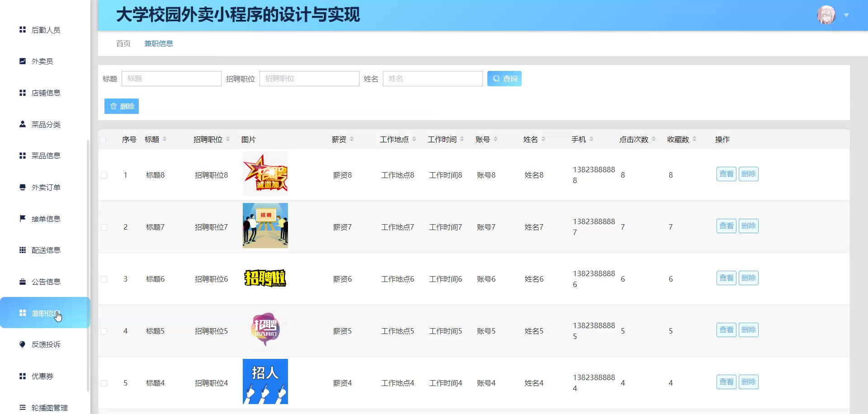
Task: Click the 公告信息 briefcase icon in sidebar
Action: (22, 282)
